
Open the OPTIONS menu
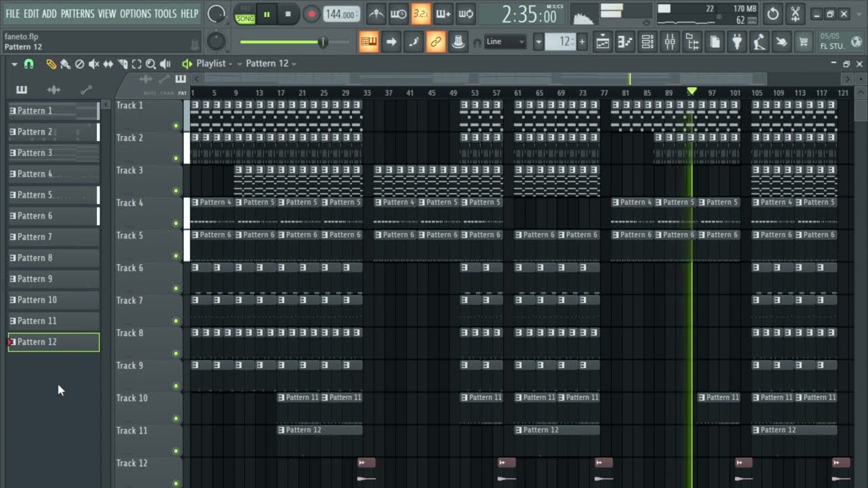pyautogui.click(x=136, y=14)
